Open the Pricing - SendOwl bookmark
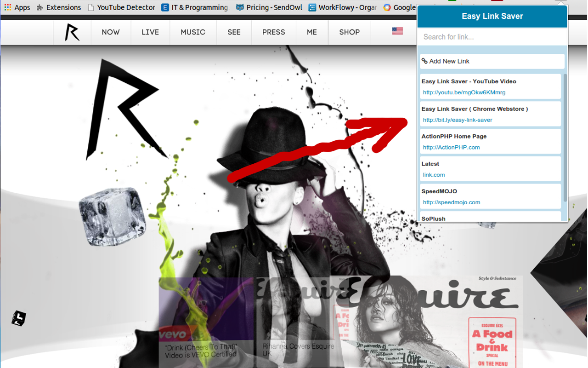The height and width of the screenshot is (368, 588). click(270, 7)
